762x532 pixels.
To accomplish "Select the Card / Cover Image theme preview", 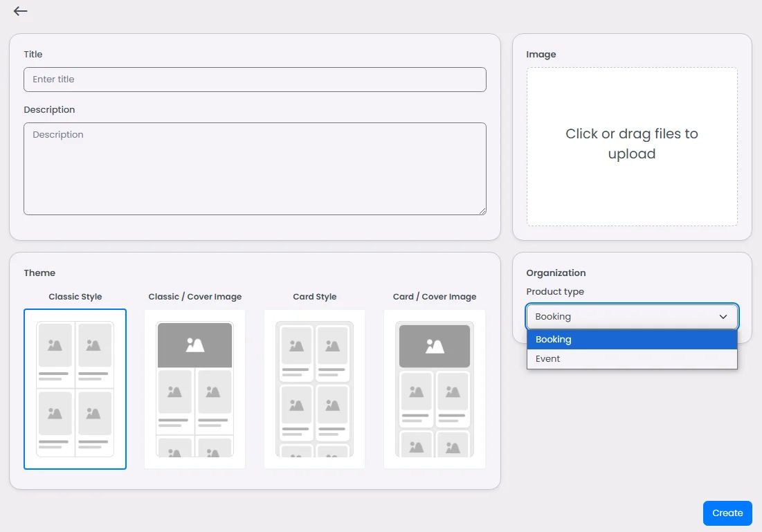I will pyautogui.click(x=435, y=389).
